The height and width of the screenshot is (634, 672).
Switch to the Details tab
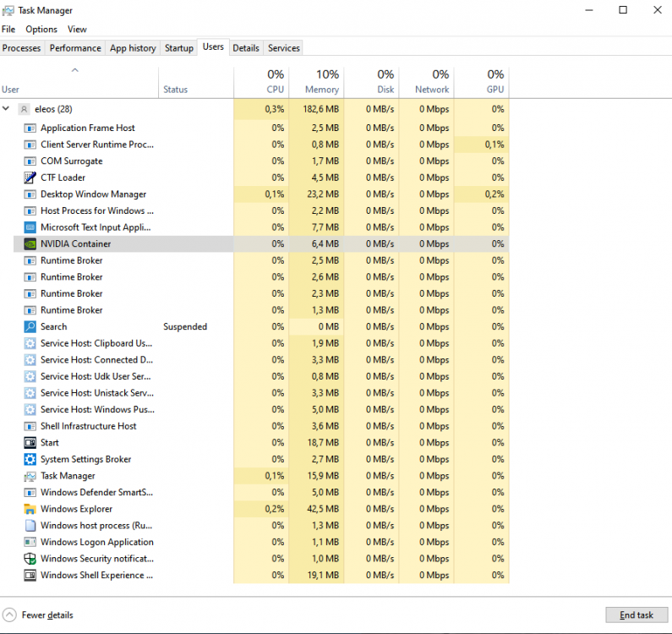coord(246,48)
